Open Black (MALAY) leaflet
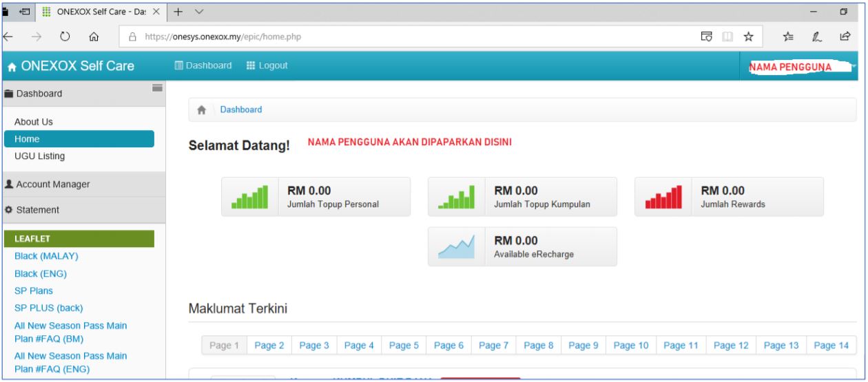The width and height of the screenshot is (868, 382). (x=46, y=256)
